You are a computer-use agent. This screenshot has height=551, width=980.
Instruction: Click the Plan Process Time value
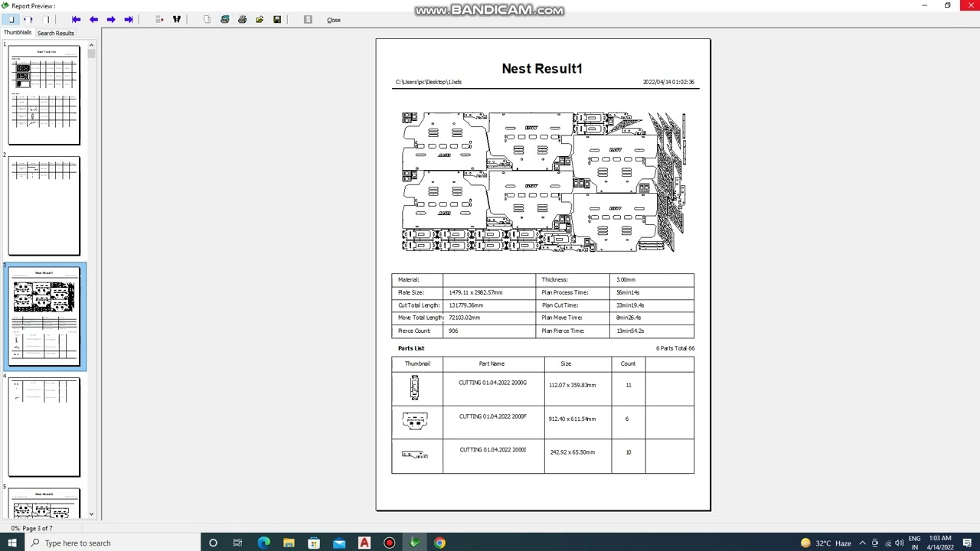[x=628, y=292]
